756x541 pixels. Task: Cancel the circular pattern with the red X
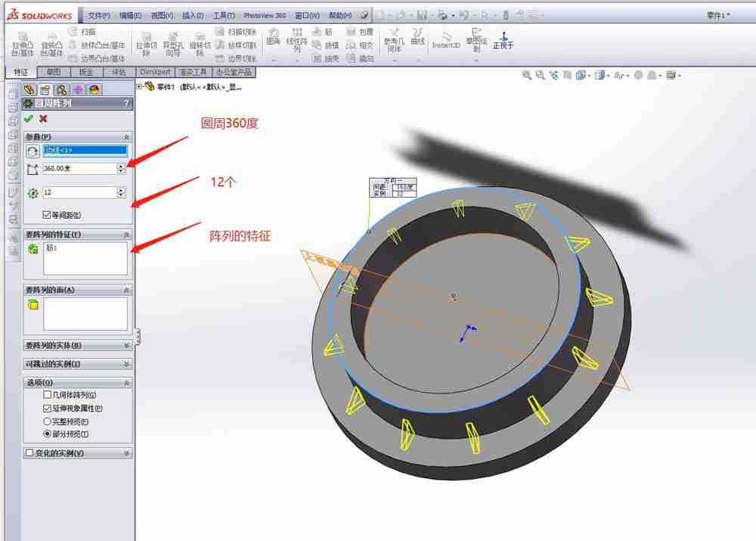44,119
